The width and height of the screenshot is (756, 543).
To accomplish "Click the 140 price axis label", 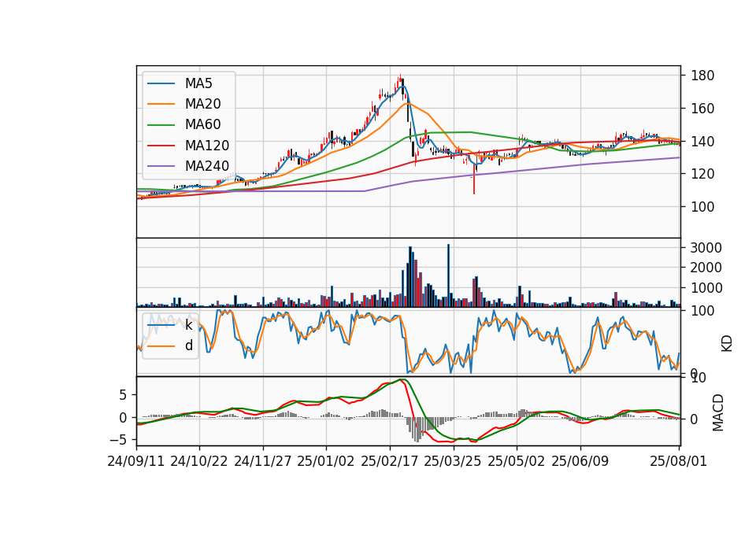I will 702,142.
